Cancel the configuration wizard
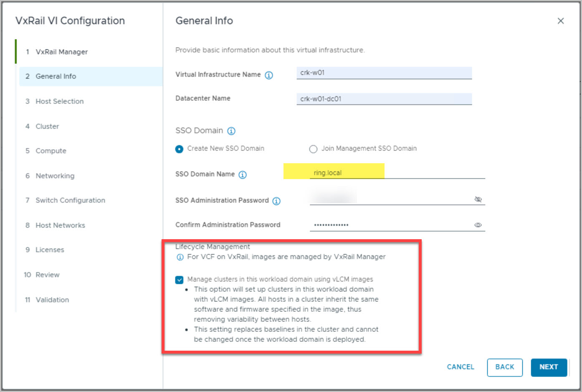The image size is (582, 392). pyautogui.click(x=460, y=367)
